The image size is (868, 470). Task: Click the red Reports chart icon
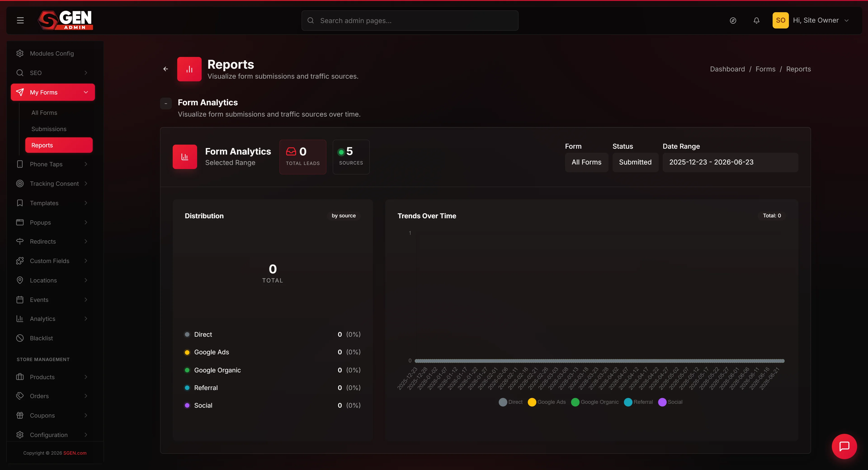tap(189, 69)
